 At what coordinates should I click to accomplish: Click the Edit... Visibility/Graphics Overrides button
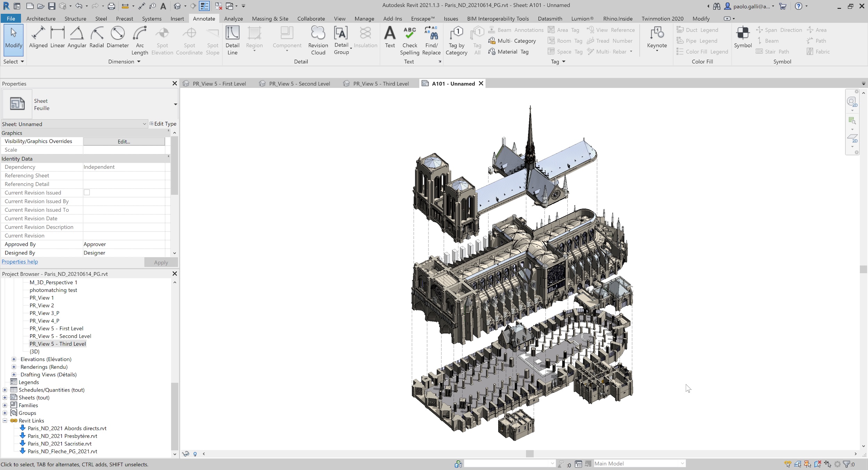[124, 141]
